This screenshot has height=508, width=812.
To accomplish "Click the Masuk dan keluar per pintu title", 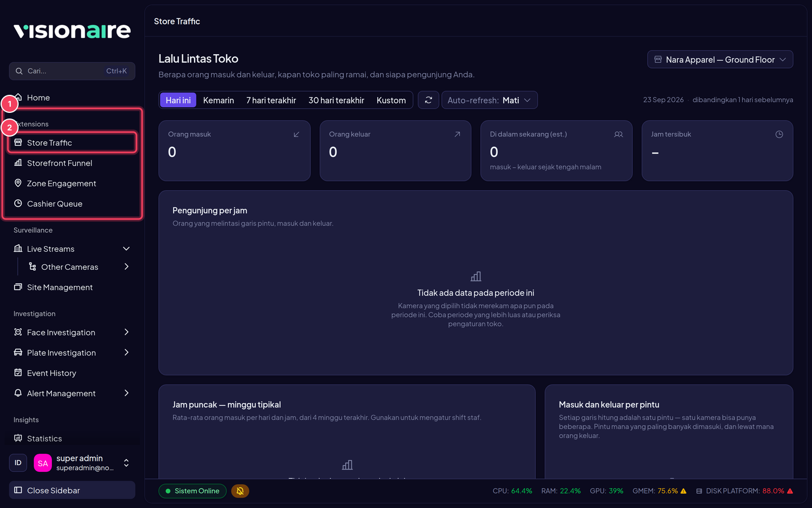I will (609, 405).
